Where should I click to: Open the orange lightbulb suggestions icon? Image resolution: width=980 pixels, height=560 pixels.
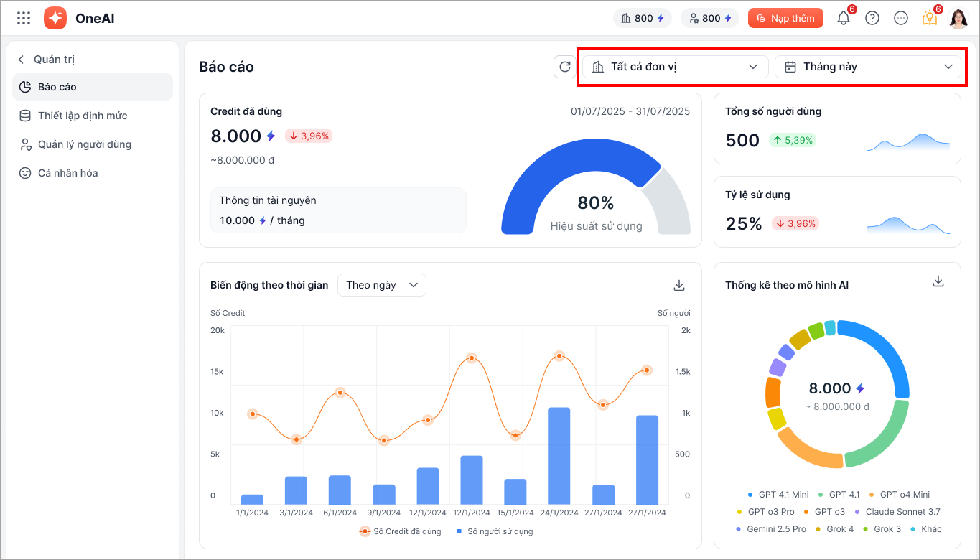tap(930, 19)
